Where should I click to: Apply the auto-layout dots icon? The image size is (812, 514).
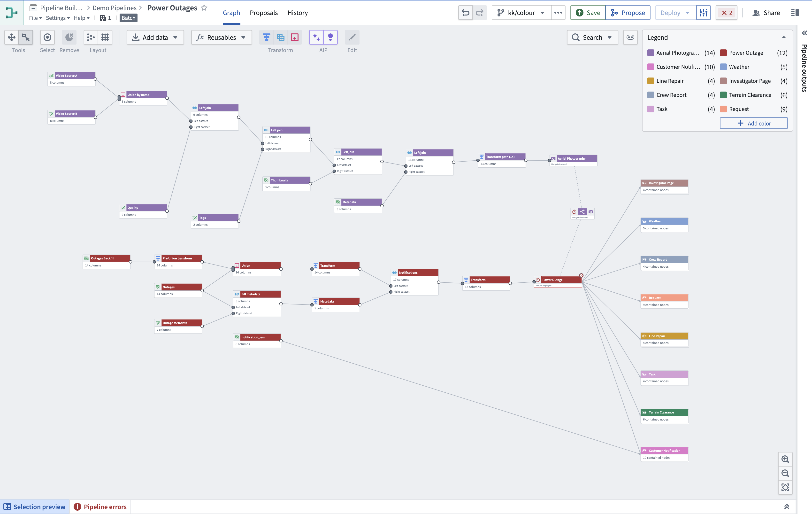91,38
